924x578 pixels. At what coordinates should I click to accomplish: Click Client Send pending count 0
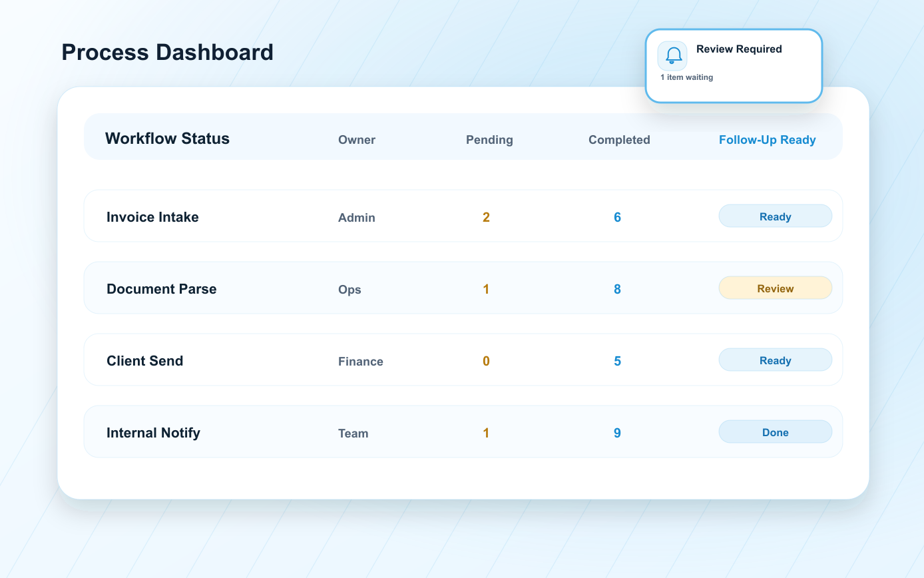(x=486, y=361)
